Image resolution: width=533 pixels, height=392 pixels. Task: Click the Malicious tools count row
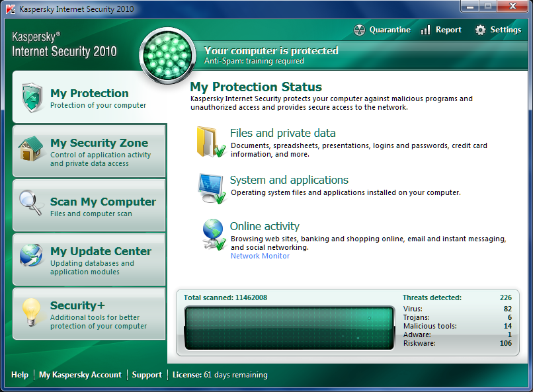(x=457, y=326)
